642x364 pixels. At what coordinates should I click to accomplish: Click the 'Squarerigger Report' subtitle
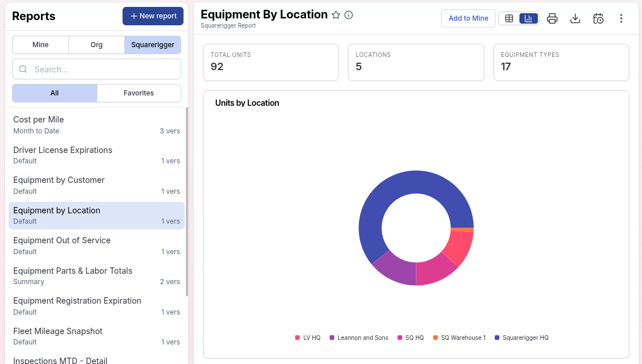tap(228, 25)
